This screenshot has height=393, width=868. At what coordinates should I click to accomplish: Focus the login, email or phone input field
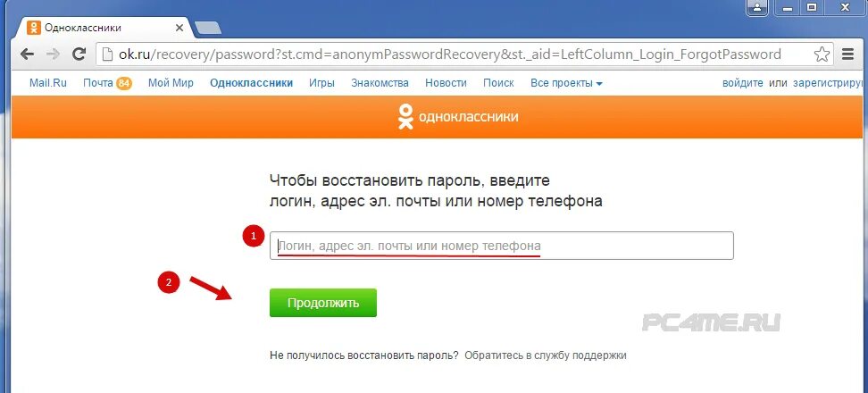pyautogui.click(x=502, y=246)
